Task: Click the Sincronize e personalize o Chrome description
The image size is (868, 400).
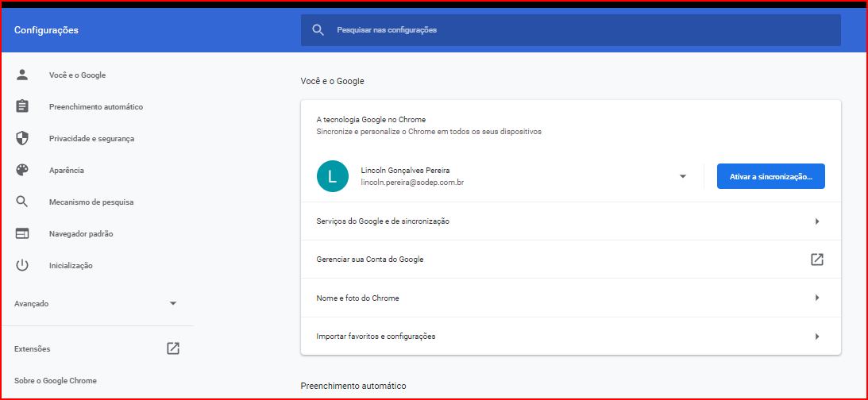Action: [429, 133]
